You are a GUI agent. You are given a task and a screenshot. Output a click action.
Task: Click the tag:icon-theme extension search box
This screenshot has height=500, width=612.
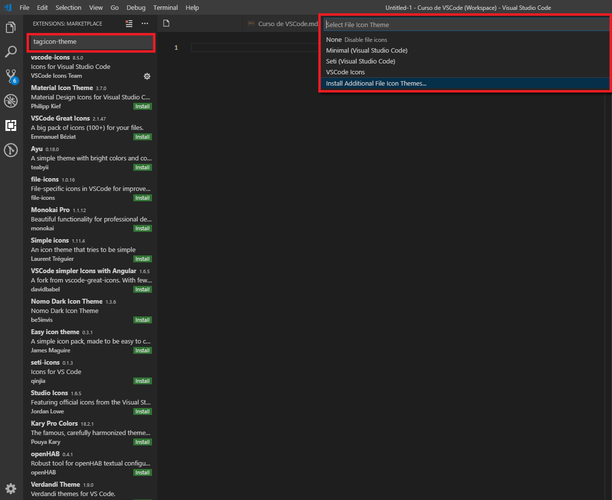pyautogui.click(x=91, y=42)
